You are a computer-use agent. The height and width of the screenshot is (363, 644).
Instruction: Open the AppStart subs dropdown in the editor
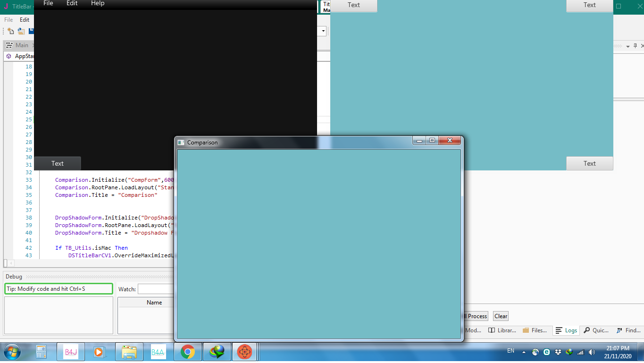(x=19, y=56)
